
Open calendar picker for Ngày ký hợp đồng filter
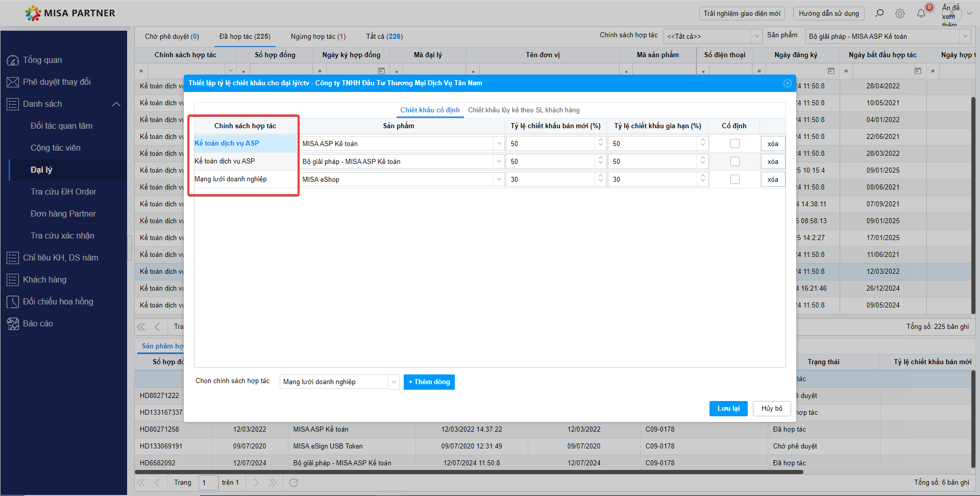381,71
